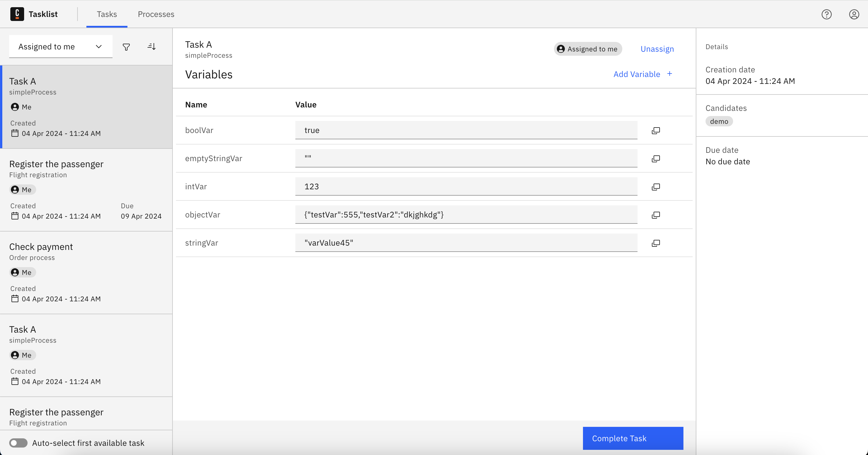The width and height of the screenshot is (868, 455).
Task: Toggle the Auto-select first available task
Action: coord(18,443)
